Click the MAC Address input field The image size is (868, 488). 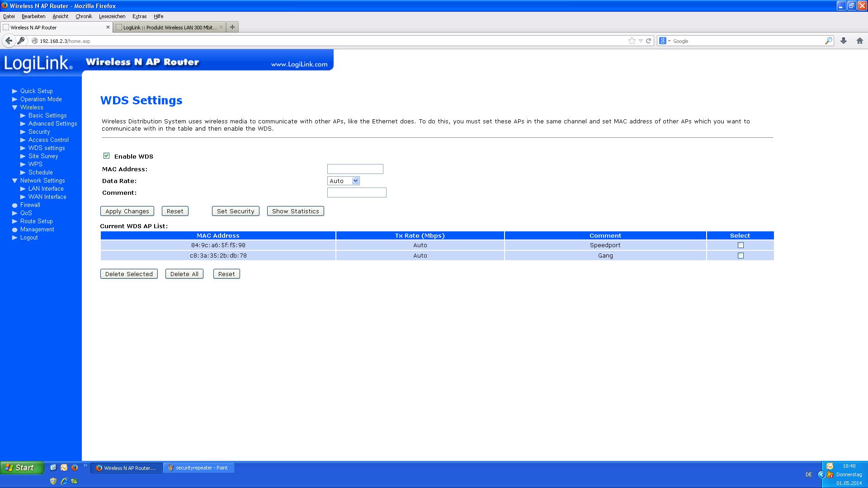click(x=355, y=169)
